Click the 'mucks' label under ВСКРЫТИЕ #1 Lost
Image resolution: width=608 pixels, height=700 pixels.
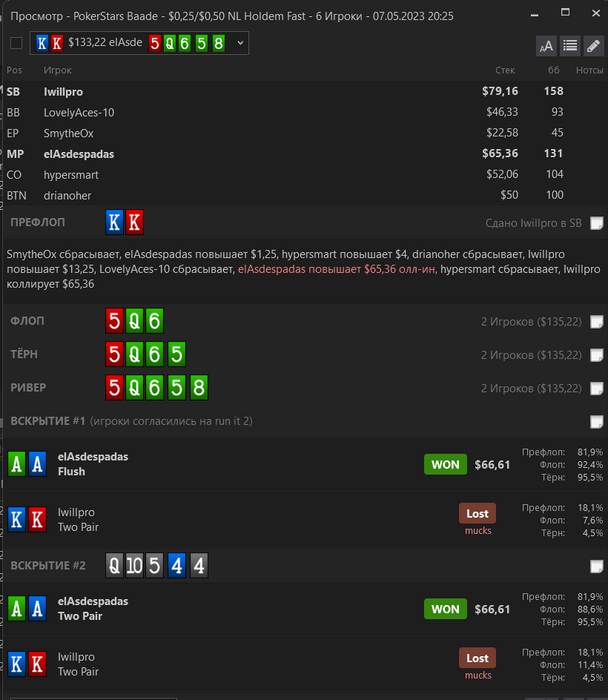[478, 531]
